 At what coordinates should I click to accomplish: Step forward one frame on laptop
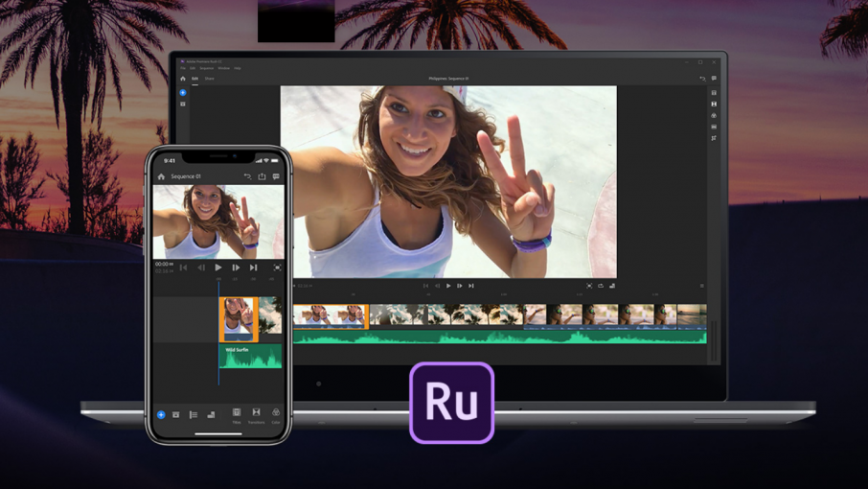pos(460,286)
